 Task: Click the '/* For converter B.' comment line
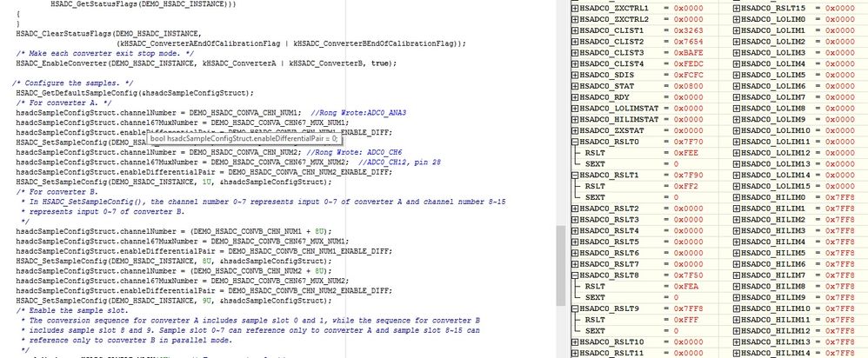(57, 192)
